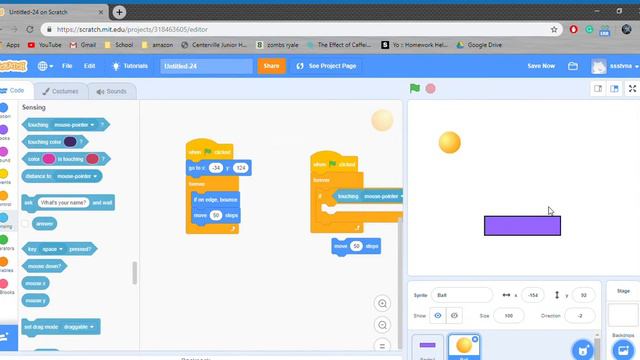Screen dimensions: 640x360
Task: Open the sssfvna account menu
Action: click(615, 66)
